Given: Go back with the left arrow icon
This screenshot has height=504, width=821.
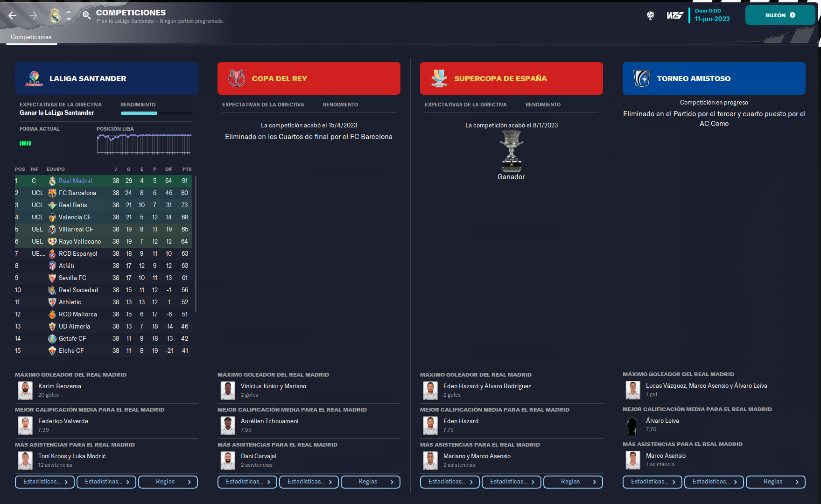Looking at the screenshot, I should [13, 15].
